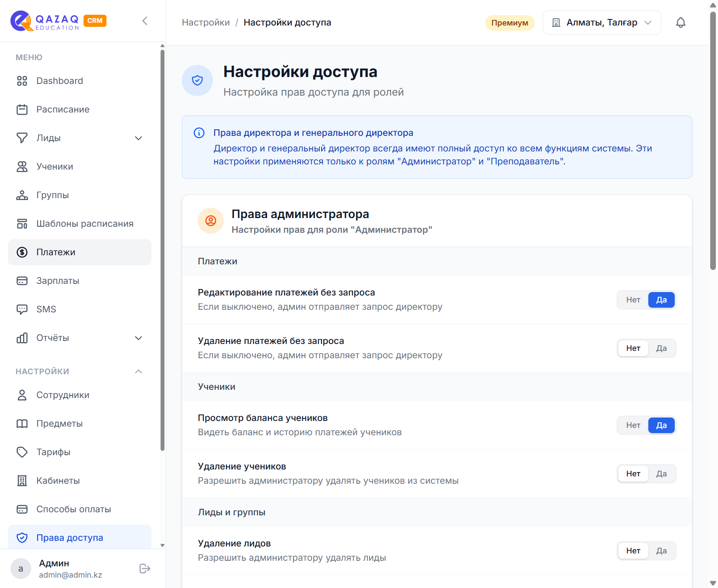
Task: Click the shield icon by page title
Action: click(197, 80)
